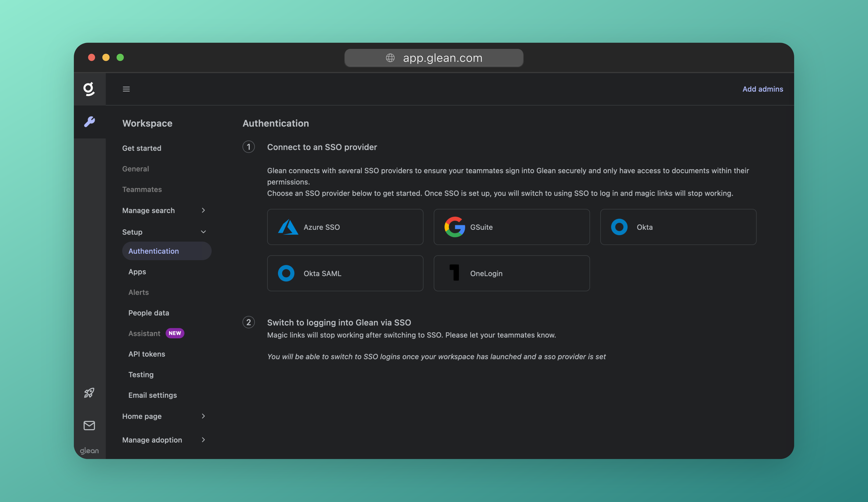Choose the Okta provider card

[678, 227]
